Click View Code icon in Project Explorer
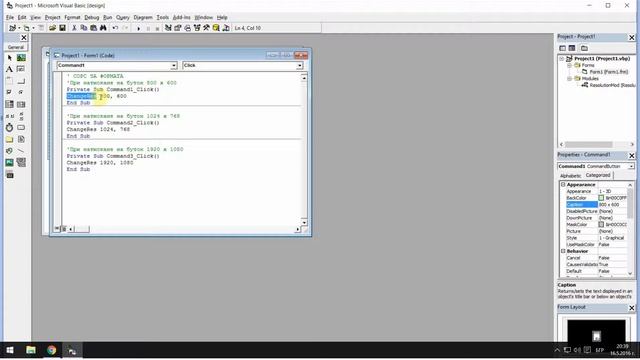 562,48
